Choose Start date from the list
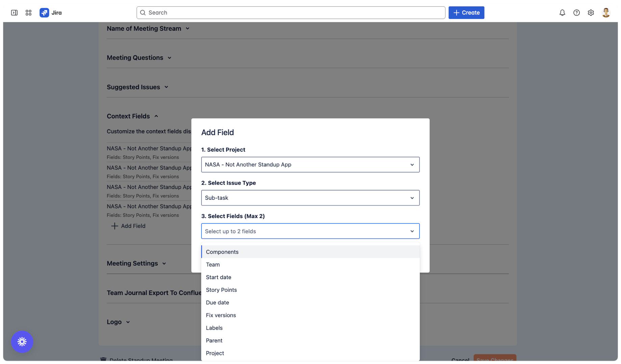 pos(310,277)
